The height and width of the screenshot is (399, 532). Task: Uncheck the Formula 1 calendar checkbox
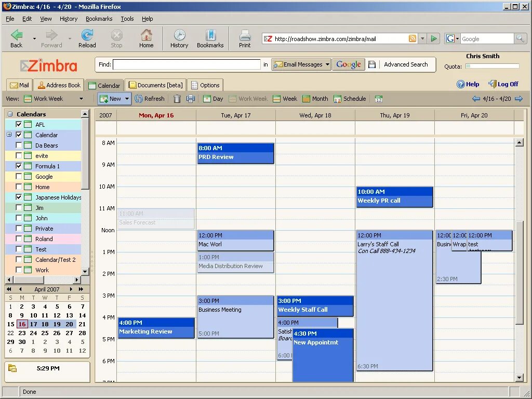pyautogui.click(x=19, y=166)
